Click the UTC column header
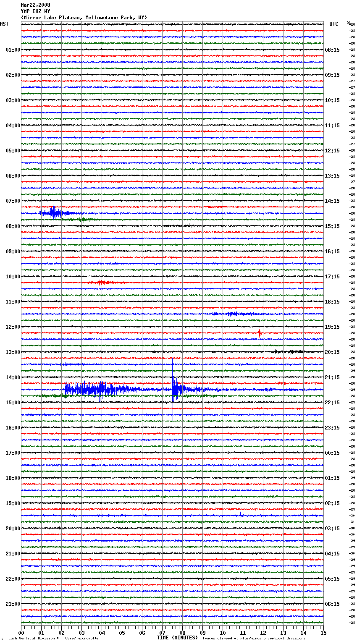The image size is (357, 644). 334,24
